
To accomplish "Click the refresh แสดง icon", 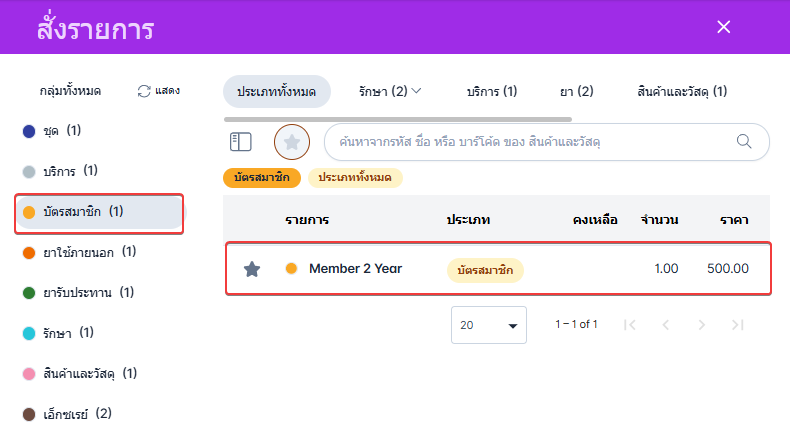I will click(x=145, y=91).
